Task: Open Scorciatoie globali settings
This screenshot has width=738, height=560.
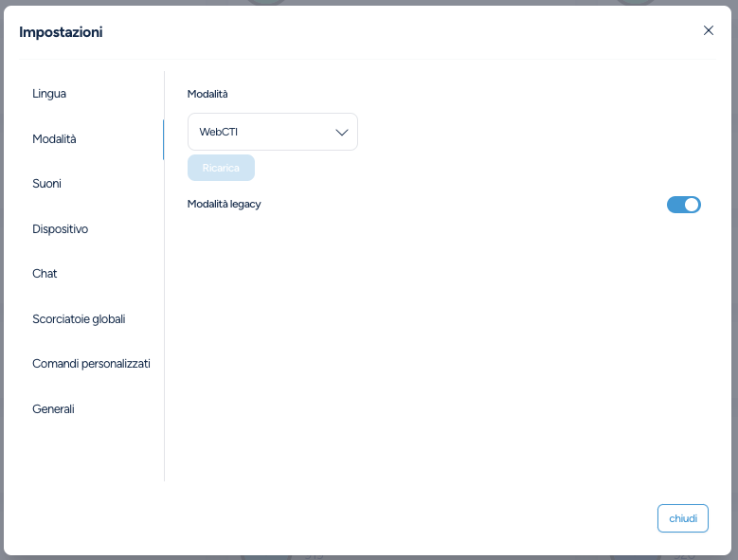Action: click(79, 318)
